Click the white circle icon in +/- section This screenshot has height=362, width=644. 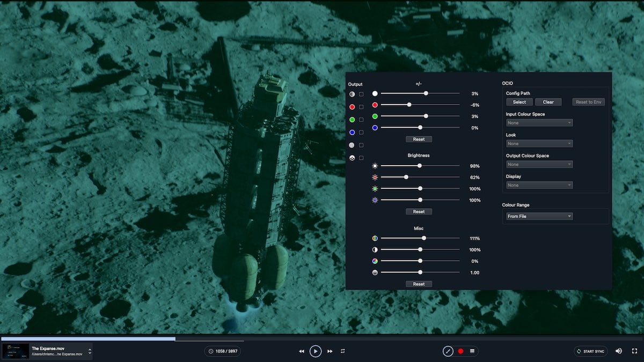pos(375,93)
